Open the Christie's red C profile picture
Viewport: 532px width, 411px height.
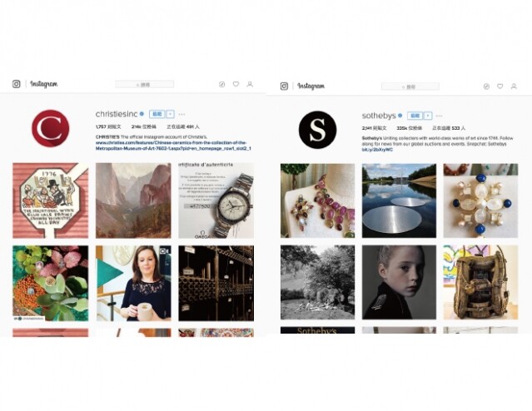[x=51, y=128]
